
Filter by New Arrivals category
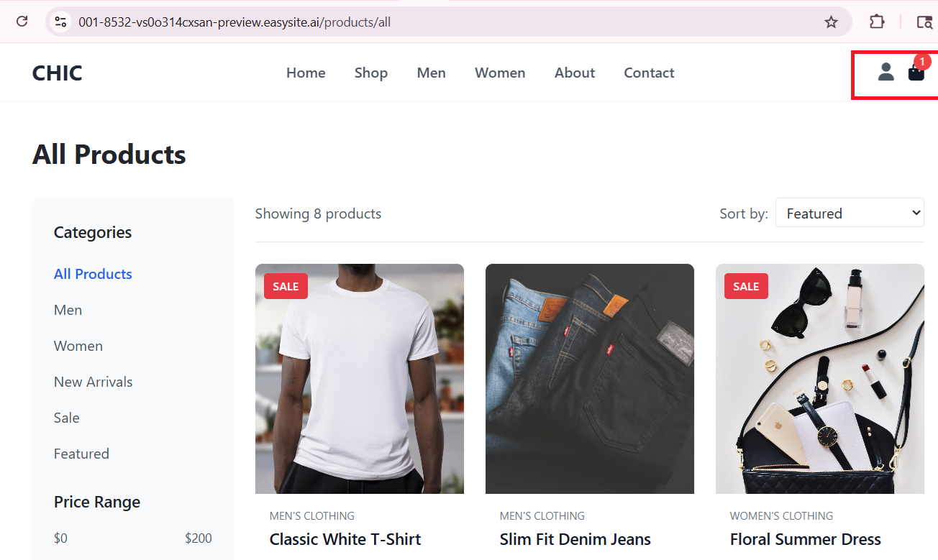(94, 382)
